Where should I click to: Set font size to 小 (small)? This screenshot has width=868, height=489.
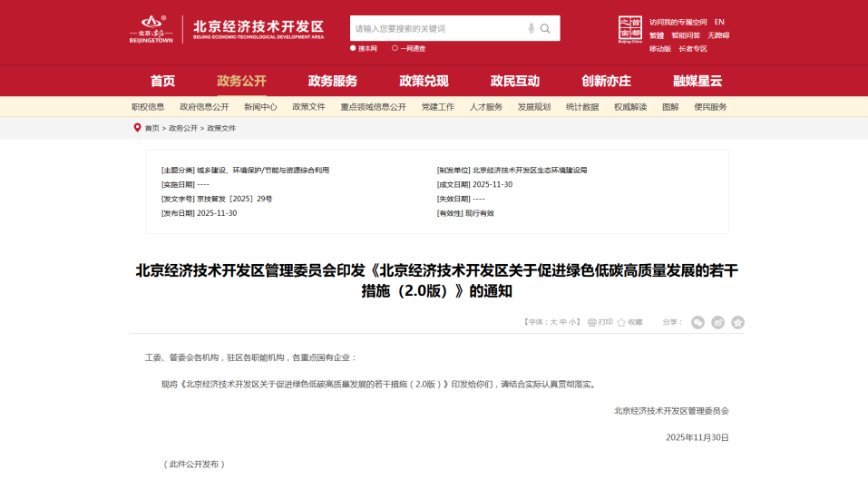click(x=571, y=322)
